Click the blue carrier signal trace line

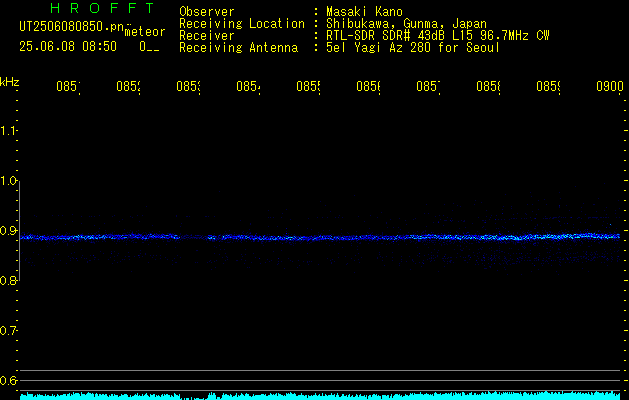[x=320, y=237]
